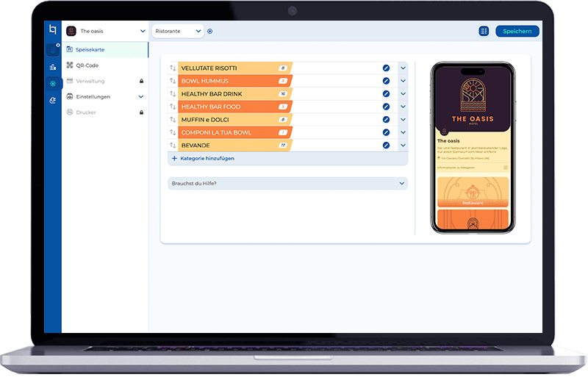Viewport: 588px width, 380px height.
Task: Expand the COMPONI LA TUA BOWL category
Action: (403, 133)
